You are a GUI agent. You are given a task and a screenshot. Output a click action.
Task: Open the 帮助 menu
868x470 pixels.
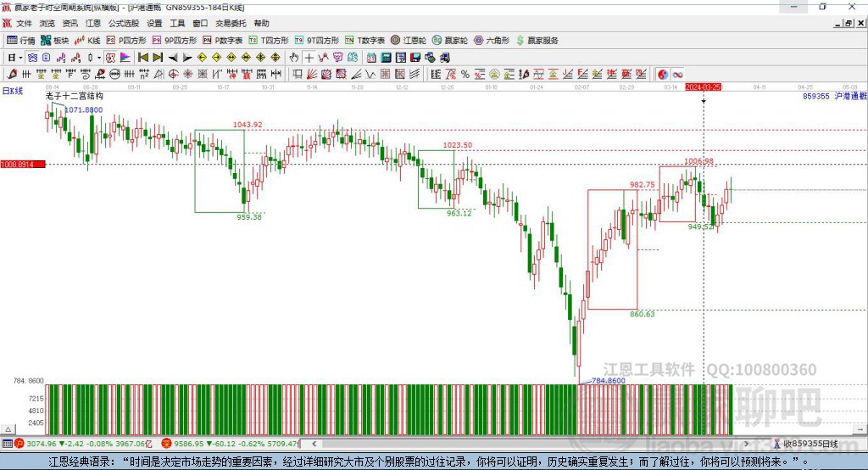(x=261, y=23)
